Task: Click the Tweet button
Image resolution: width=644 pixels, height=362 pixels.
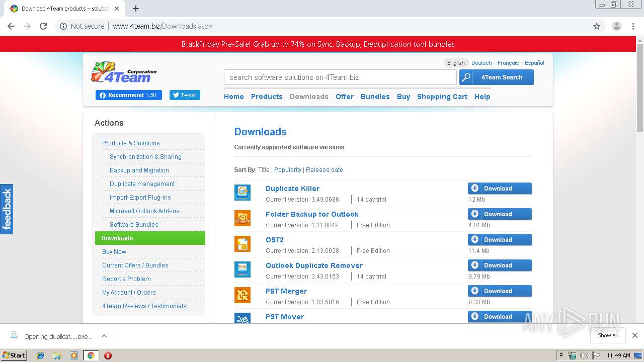Action: point(185,95)
